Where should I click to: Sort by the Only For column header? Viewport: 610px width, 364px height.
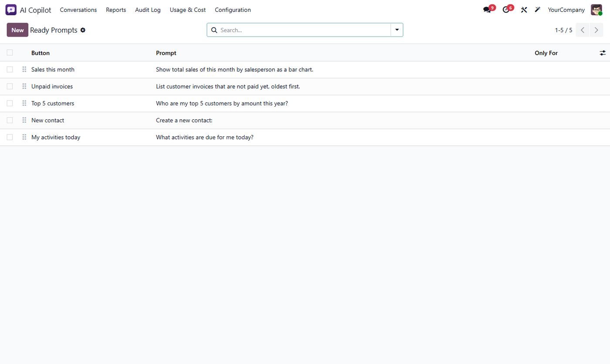(x=546, y=53)
